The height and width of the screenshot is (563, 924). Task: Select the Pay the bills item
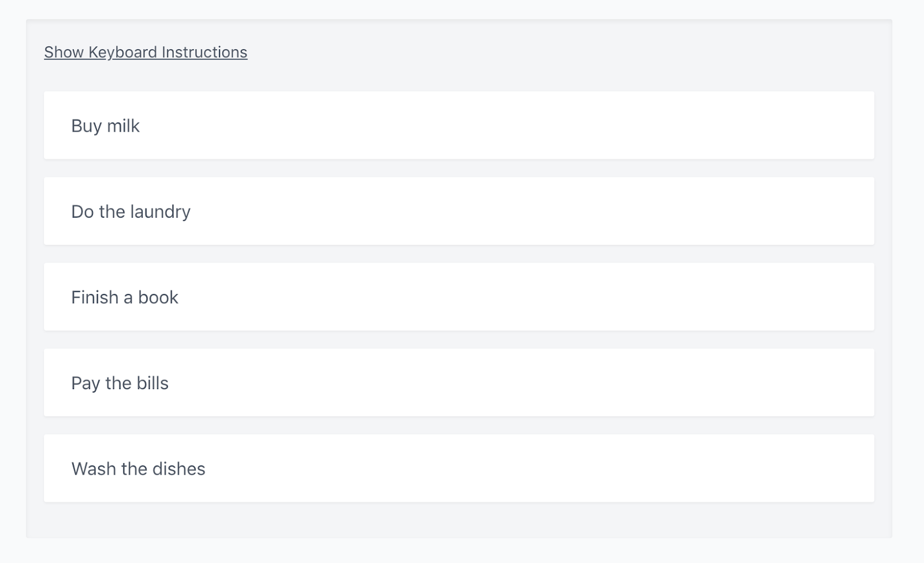point(459,383)
